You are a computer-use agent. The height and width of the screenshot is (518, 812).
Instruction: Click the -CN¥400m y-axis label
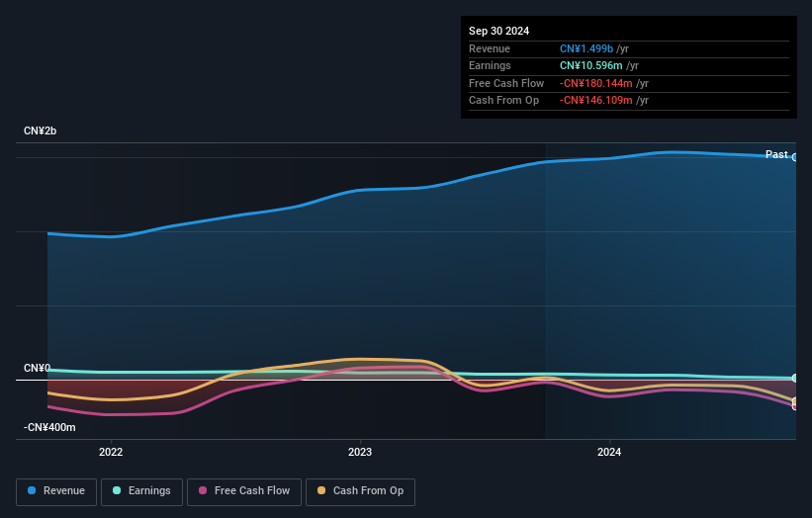point(49,427)
